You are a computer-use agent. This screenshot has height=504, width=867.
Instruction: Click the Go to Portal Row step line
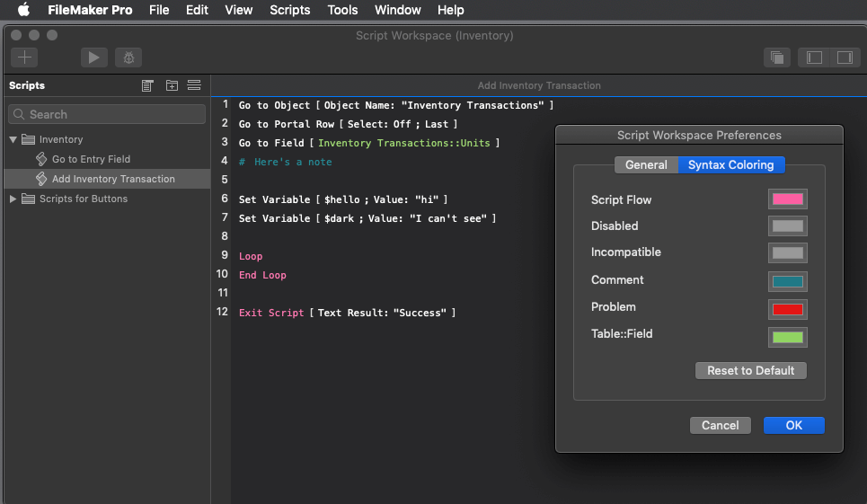pos(348,124)
